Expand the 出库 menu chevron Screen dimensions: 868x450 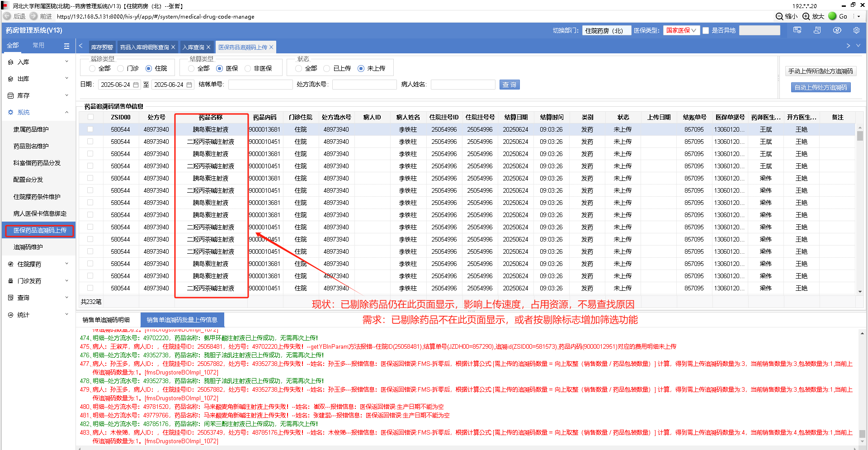(x=67, y=78)
